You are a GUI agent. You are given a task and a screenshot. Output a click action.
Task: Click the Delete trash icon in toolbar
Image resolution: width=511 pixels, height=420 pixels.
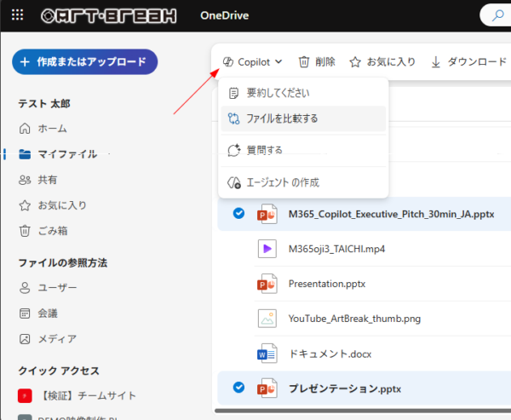[x=304, y=61]
